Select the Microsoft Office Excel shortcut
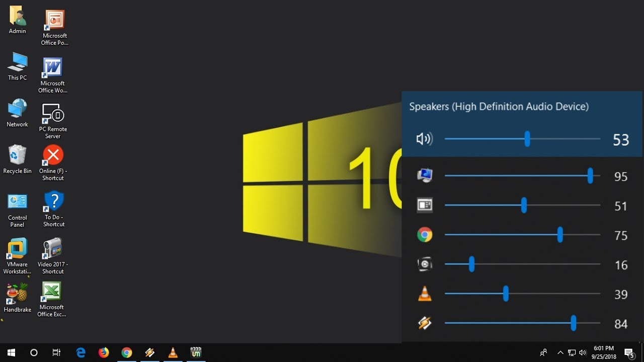Screen dimensions: 644x362 (52, 300)
